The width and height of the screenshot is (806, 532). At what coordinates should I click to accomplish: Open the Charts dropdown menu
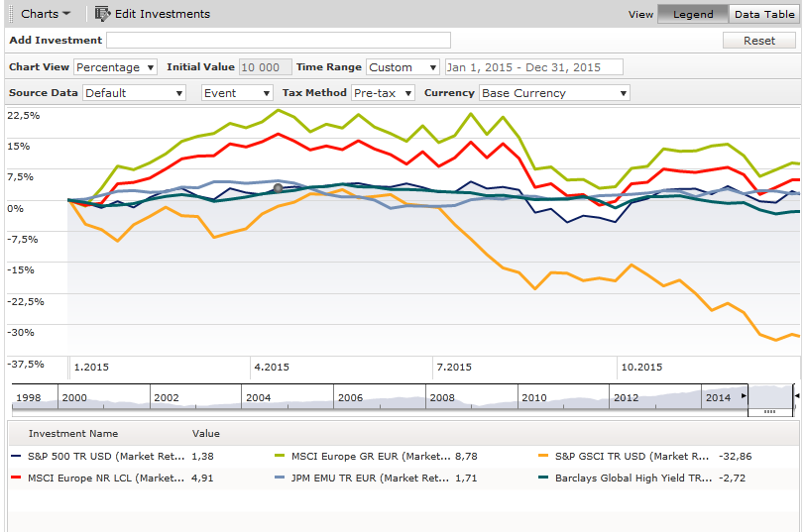(46, 14)
